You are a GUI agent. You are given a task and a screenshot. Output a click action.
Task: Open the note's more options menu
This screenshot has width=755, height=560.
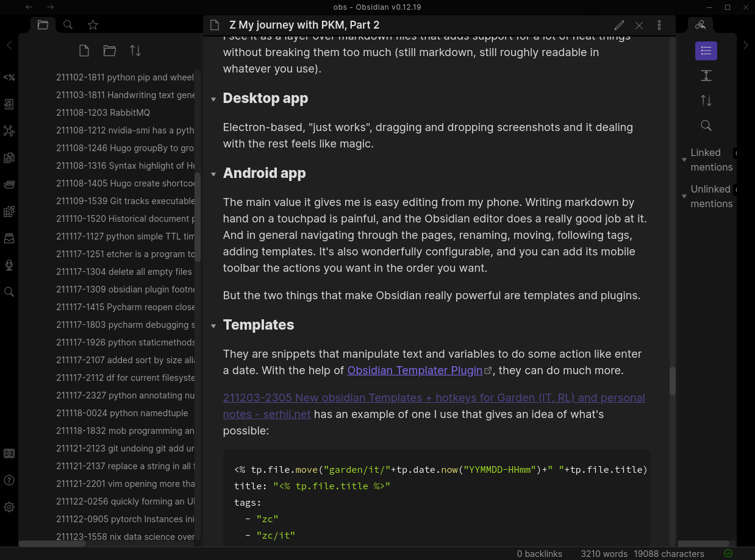[x=659, y=25]
